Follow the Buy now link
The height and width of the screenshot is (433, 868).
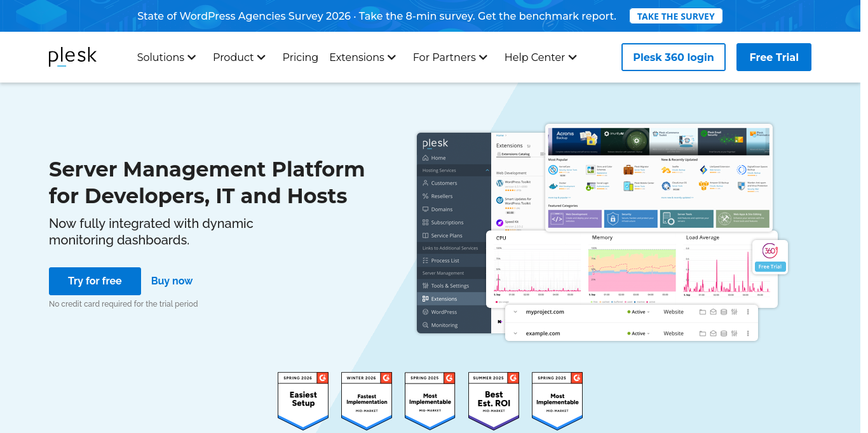click(x=172, y=281)
